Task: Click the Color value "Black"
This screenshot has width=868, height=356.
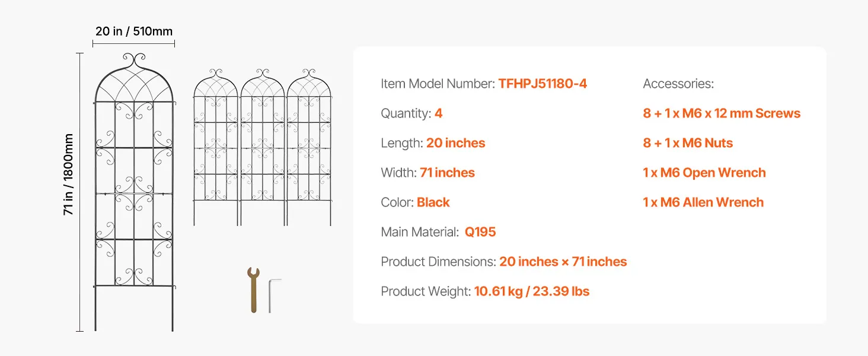Action: (433, 202)
